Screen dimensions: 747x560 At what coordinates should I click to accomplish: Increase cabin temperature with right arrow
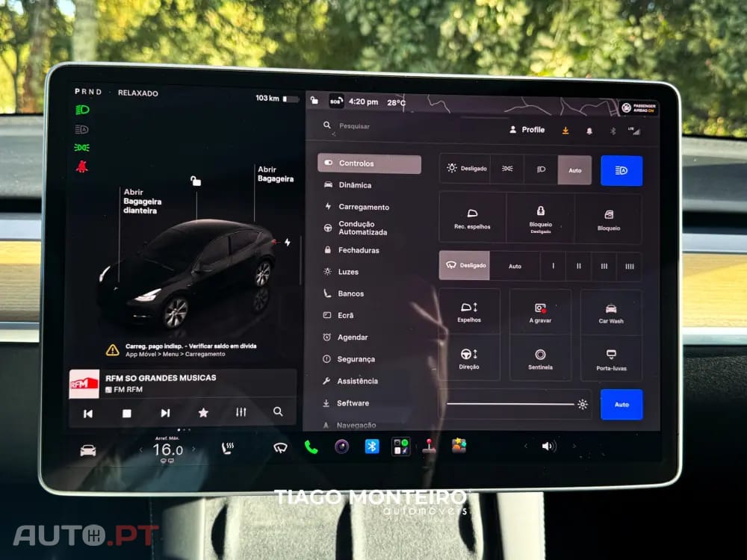pos(193,449)
